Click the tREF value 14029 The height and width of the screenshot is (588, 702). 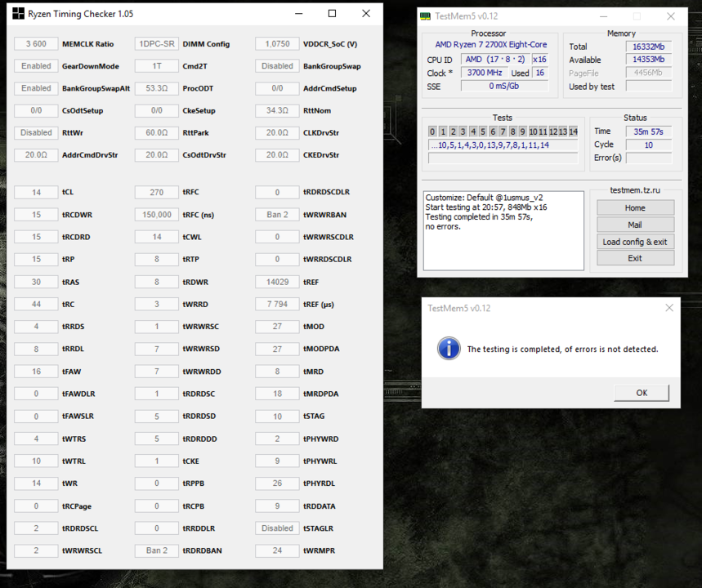pyautogui.click(x=277, y=282)
